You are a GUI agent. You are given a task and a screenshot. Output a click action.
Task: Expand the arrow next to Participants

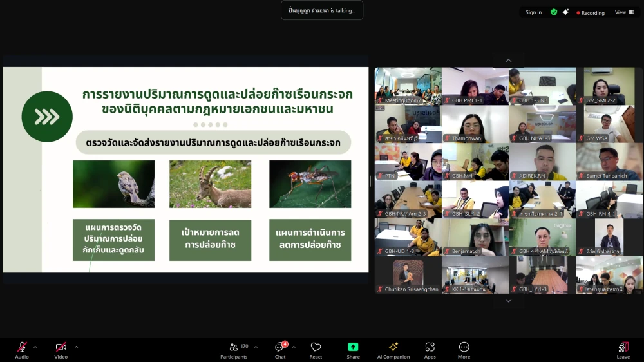[256, 347]
